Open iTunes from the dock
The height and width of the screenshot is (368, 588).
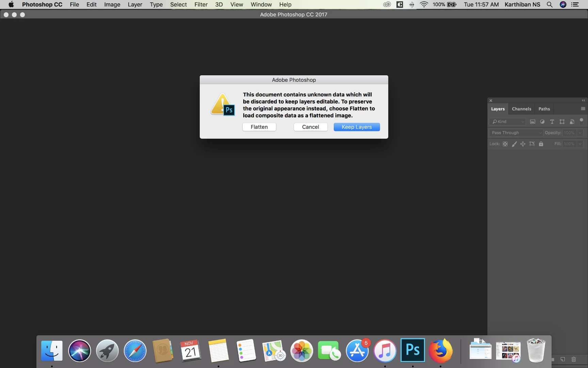pyautogui.click(x=385, y=351)
